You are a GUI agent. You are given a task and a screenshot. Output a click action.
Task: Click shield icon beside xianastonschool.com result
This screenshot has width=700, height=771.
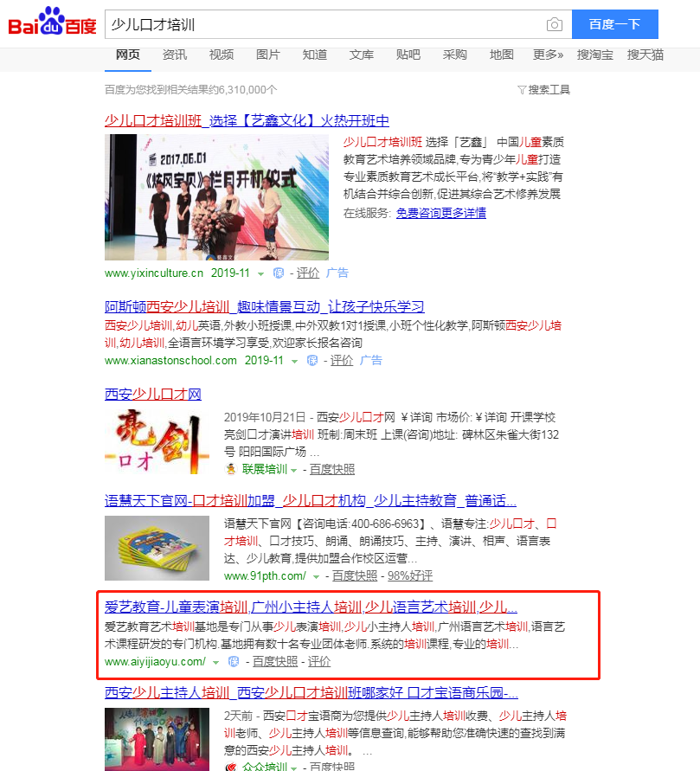coord(312,361)
